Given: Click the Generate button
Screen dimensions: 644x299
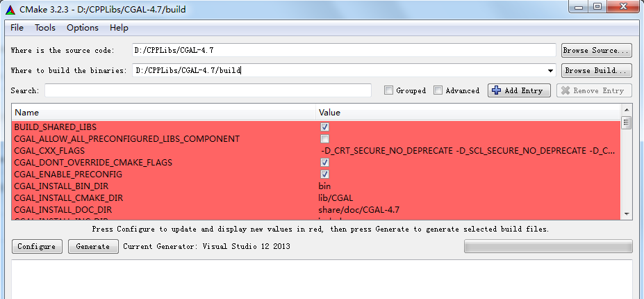Looking at the screenshot, I should (x=93, y=246).
